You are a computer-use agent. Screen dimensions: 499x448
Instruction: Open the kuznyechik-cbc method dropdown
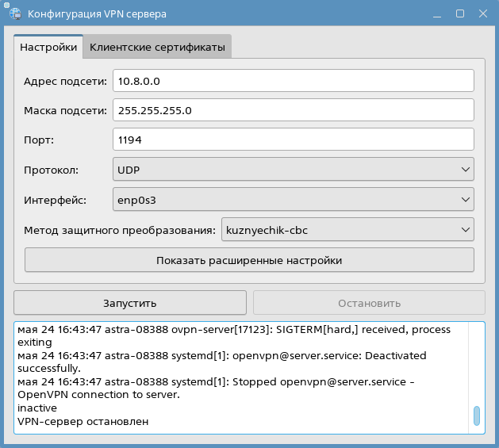pos(347,230)
